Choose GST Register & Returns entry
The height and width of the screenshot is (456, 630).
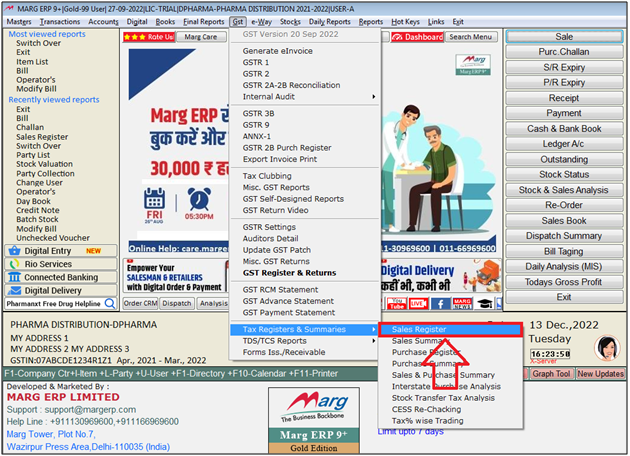pos(289,273)
